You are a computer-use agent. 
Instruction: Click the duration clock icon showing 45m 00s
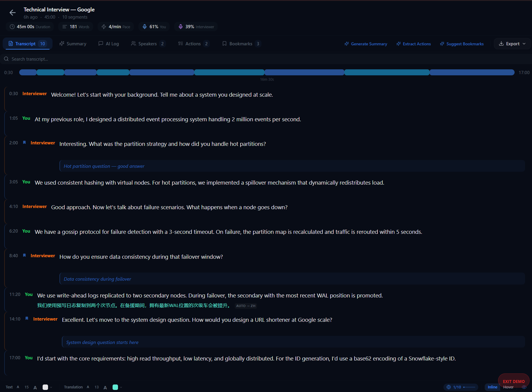click(12, 26)
